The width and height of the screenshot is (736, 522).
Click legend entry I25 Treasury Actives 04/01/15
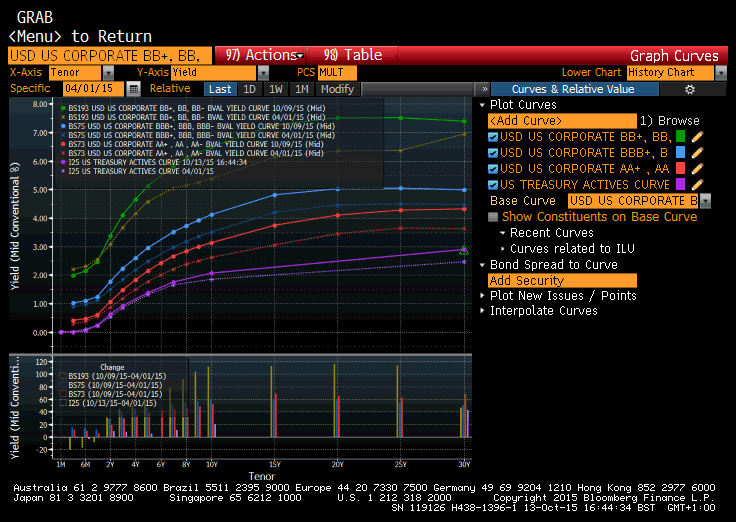click(x=137, y=171)
